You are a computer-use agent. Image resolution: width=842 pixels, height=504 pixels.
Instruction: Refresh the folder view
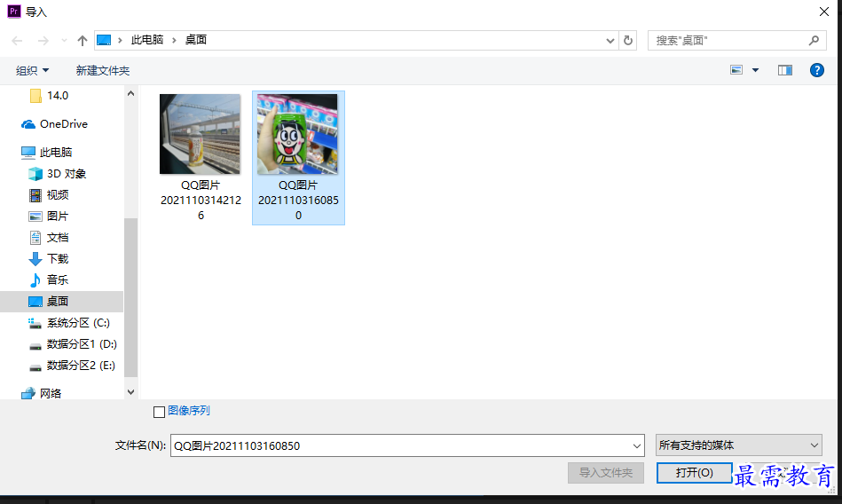pyautogui.click(x=628, y=40)
